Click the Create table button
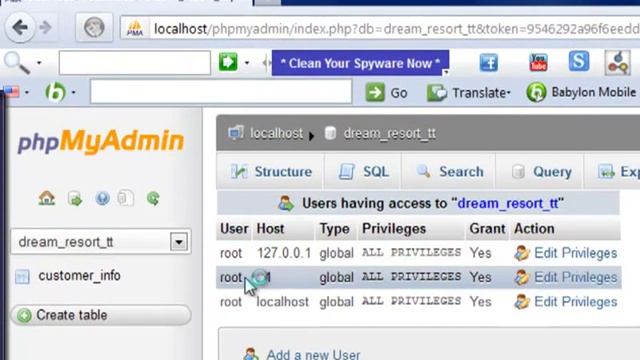The image size is (640, 360). click(x=101, y=315)
